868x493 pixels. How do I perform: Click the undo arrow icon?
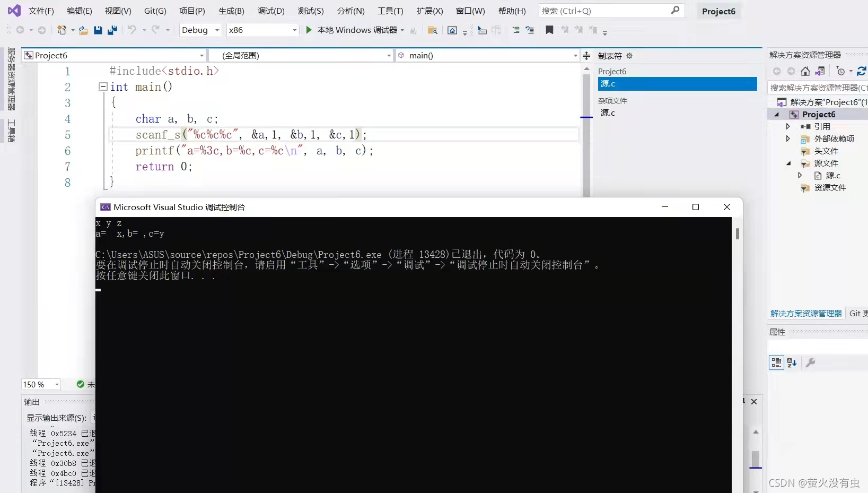tap(132, 30)
